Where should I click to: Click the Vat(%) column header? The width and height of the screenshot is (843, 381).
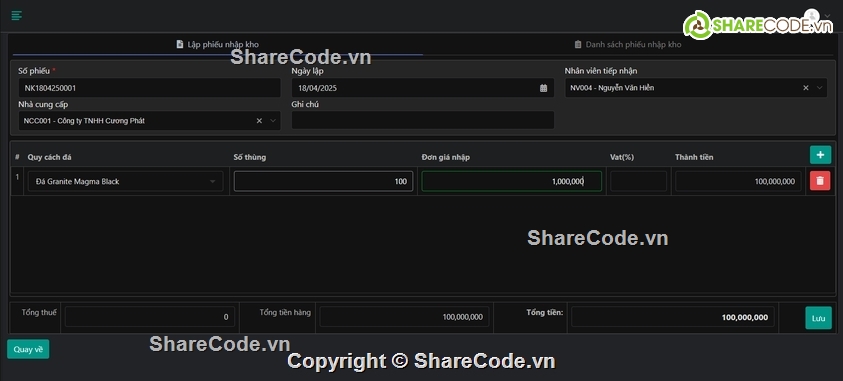pyautogui.click(x=622, y=157)
